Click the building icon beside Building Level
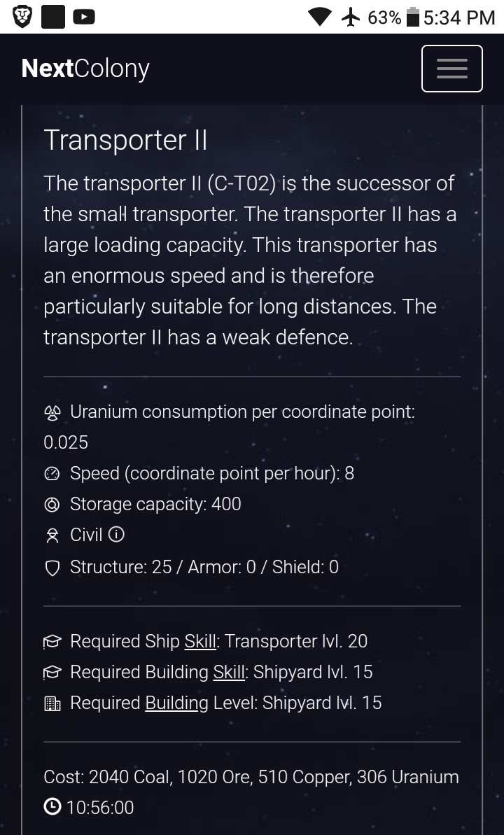 click(x=52, y=703)
